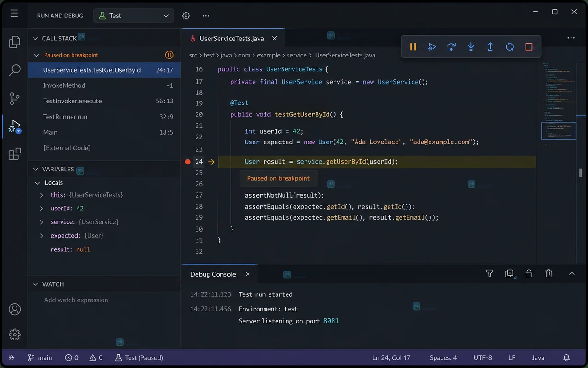The width and height of the screenshot is (588, 368).
Task: Select UserServiceTests.testGetUserById stack frame
Action: 104,70
